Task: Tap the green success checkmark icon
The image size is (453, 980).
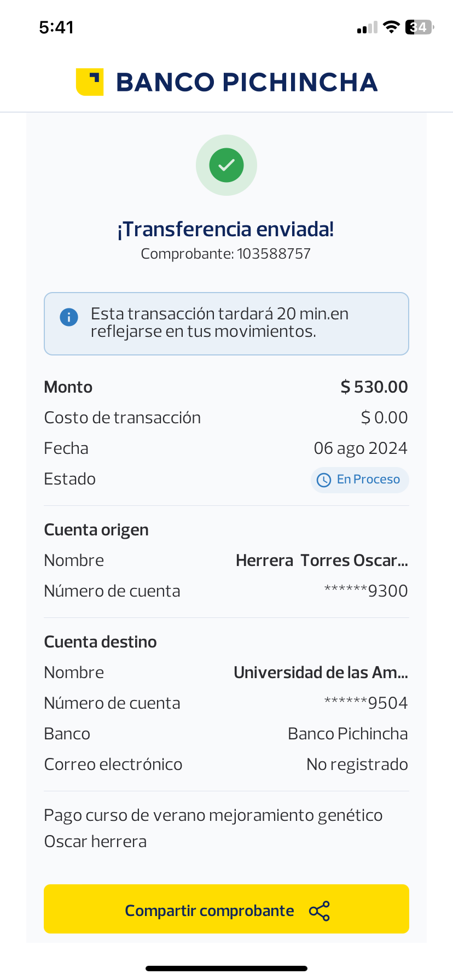Action: coord(226,165)
